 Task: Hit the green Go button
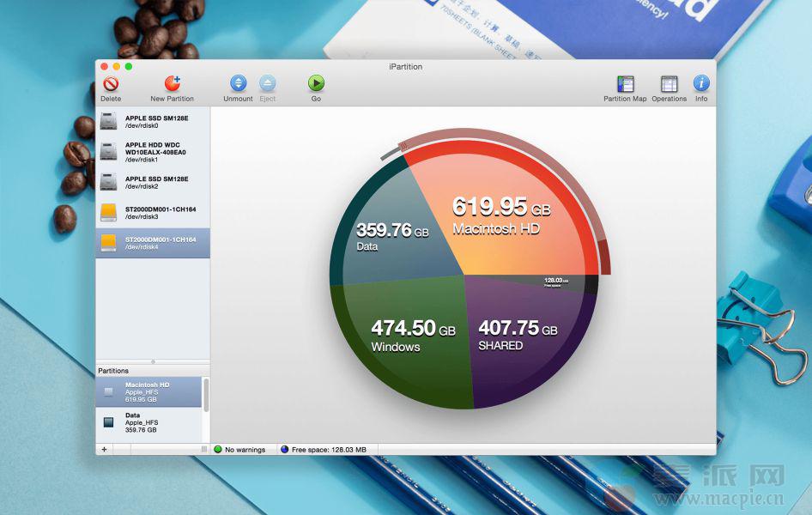(316, 84)
